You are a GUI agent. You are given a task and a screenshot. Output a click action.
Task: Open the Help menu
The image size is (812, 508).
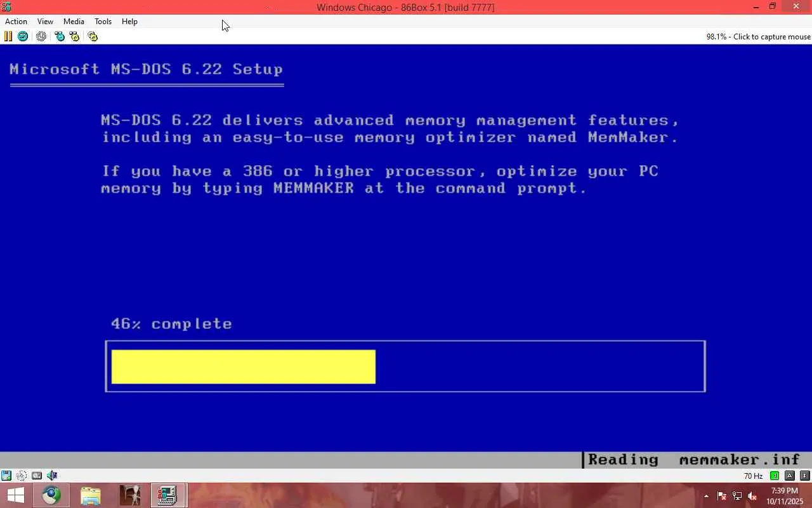point(129,22)
